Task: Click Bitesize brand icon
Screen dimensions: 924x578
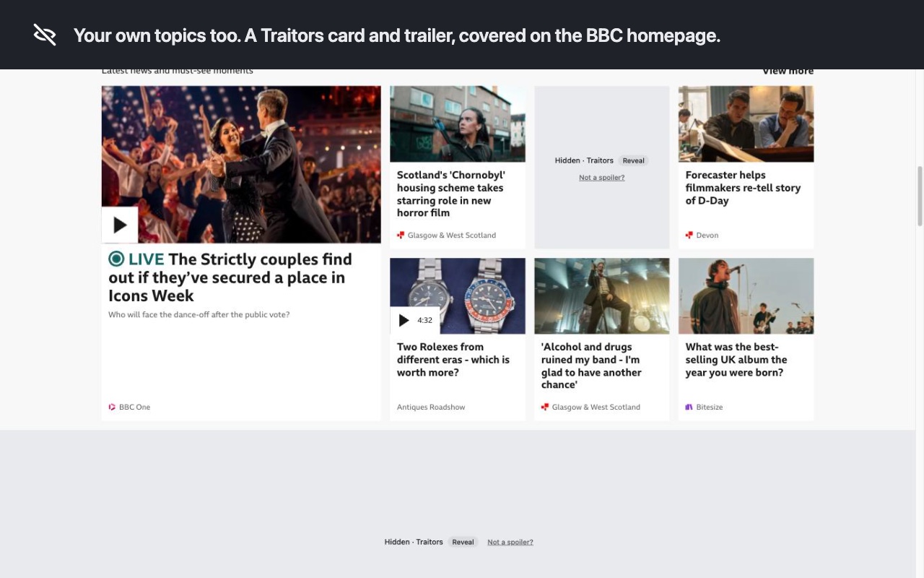Action: point(689,407)
